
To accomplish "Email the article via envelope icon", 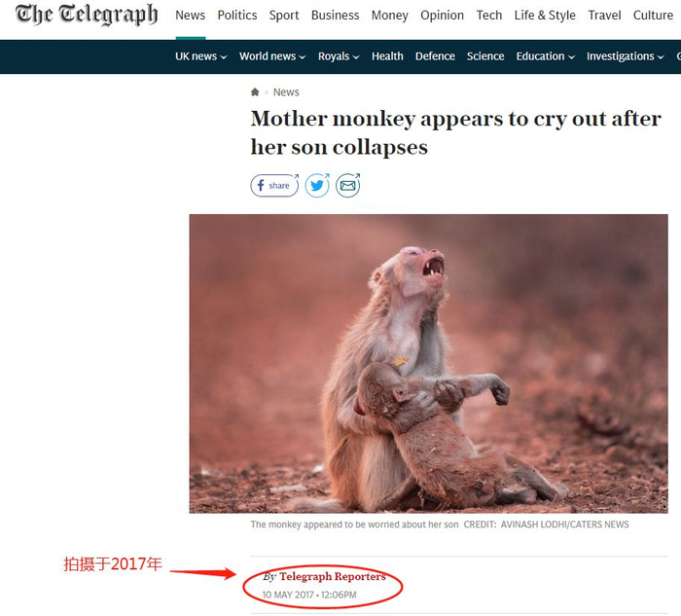I will coord(348,186).
